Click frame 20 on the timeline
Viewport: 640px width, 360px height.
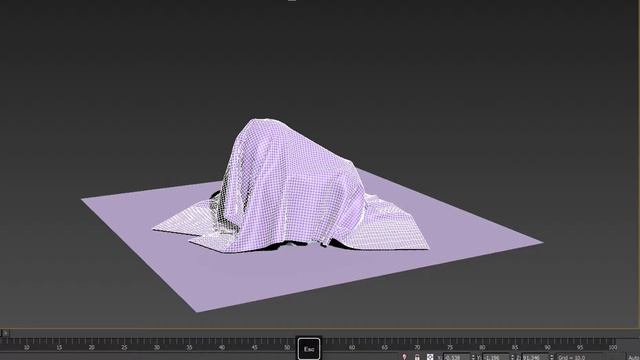91,347
